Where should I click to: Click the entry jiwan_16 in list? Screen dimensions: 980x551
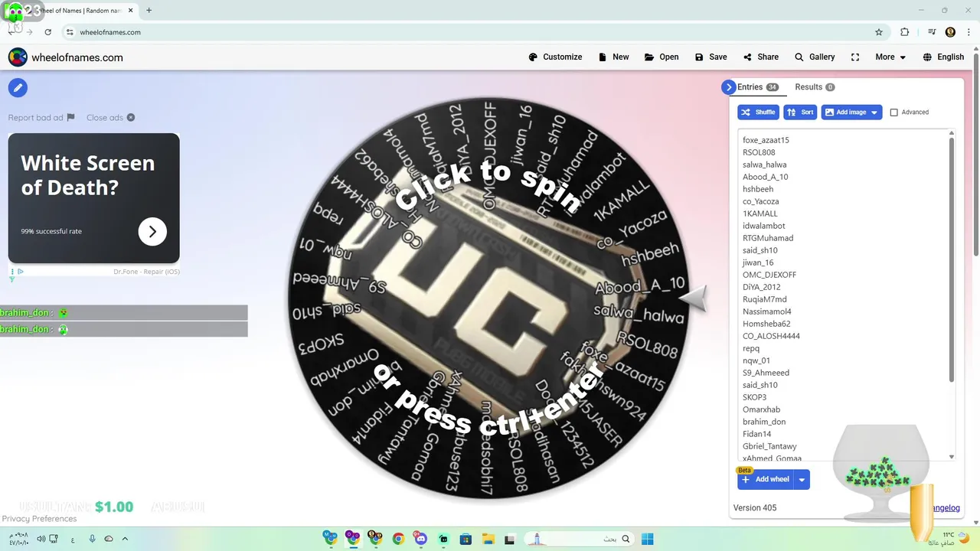[758, 262]
